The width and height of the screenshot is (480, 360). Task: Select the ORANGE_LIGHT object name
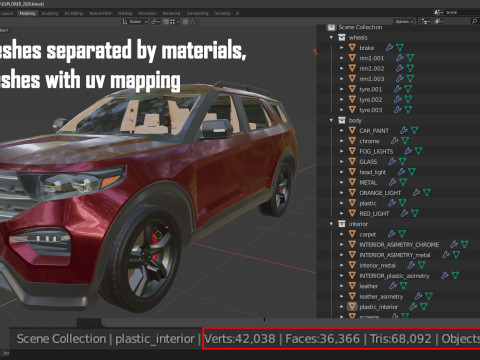380,192
